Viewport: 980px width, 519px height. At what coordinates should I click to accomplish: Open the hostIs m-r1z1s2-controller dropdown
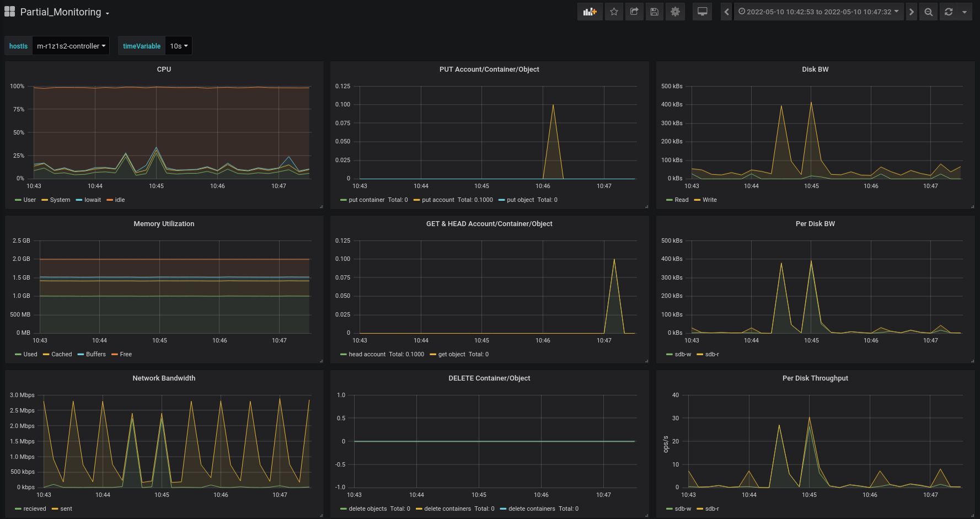[x=71, y=46]
